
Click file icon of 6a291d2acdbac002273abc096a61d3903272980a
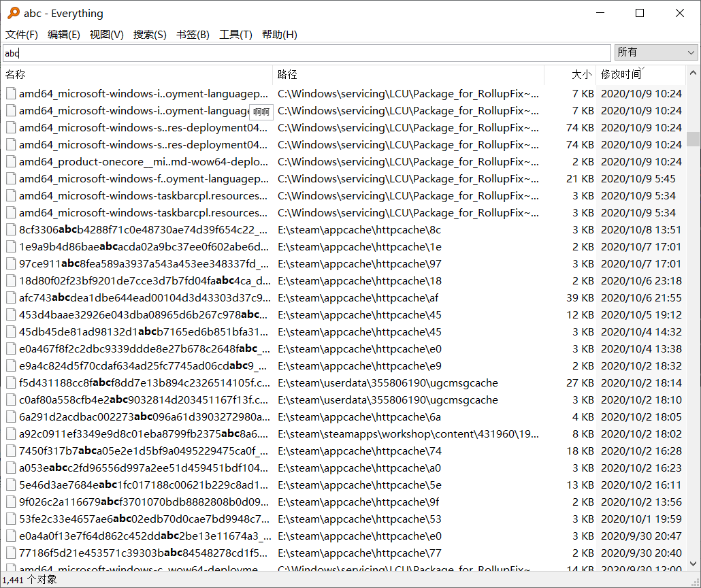[x=11, y=416]
